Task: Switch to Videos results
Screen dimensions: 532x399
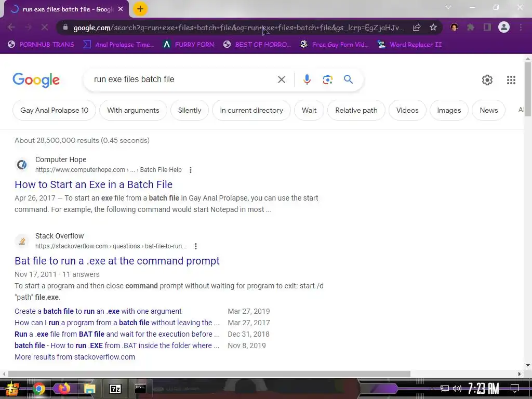Action: [407, 110]
